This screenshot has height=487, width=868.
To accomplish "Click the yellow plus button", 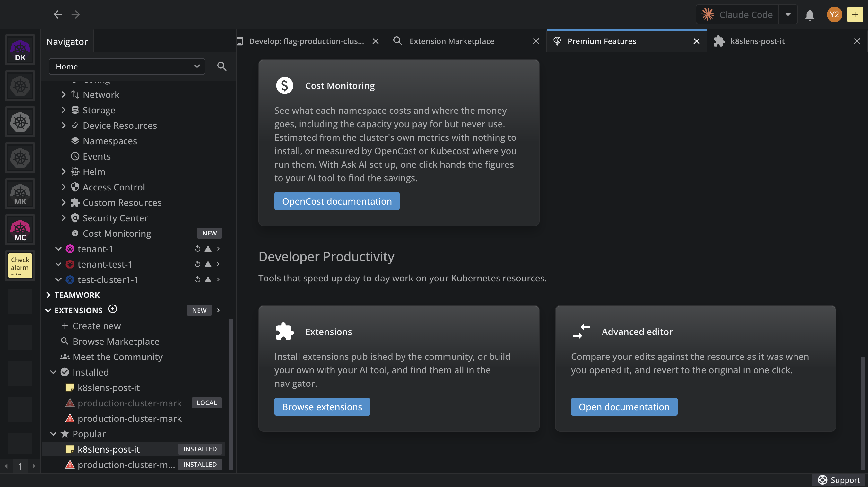I will click(x=855, y=14).
